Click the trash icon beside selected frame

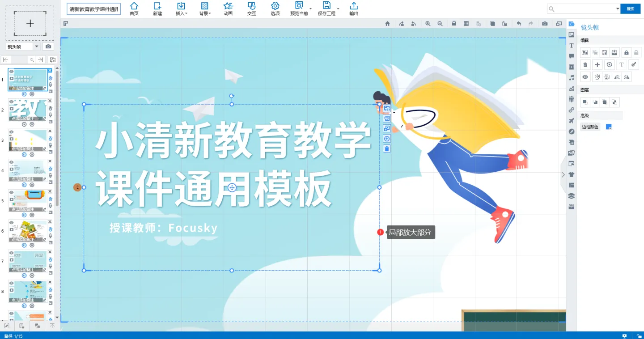(x=387, y=148)
